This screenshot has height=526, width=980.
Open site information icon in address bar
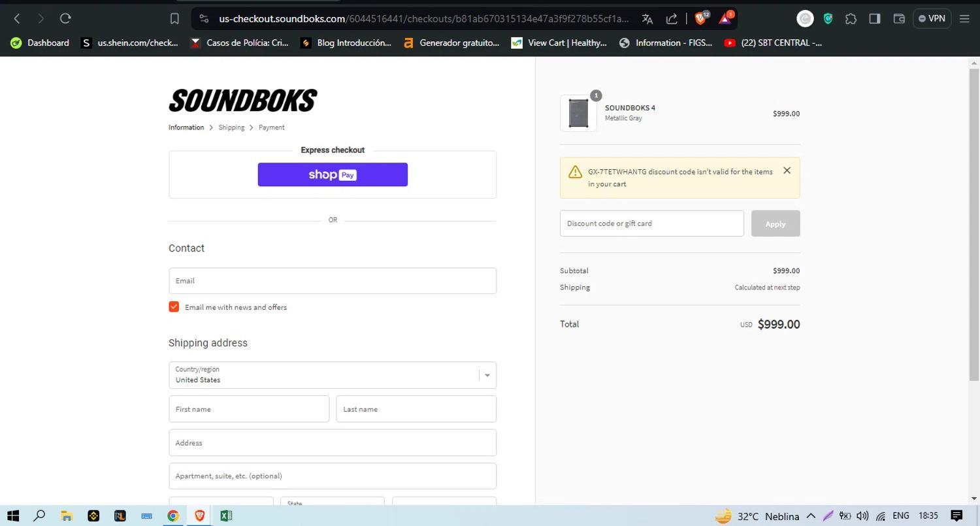pos(204,19)
